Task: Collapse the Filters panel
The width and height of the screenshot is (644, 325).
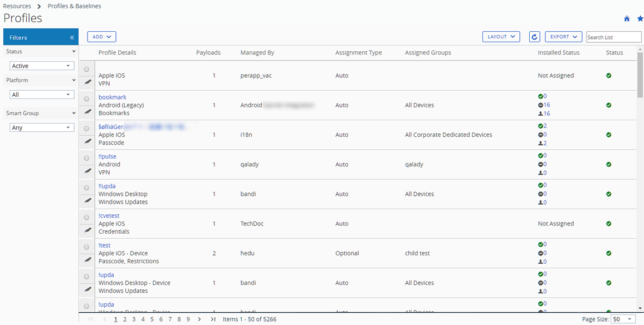Action: (72, 37)
